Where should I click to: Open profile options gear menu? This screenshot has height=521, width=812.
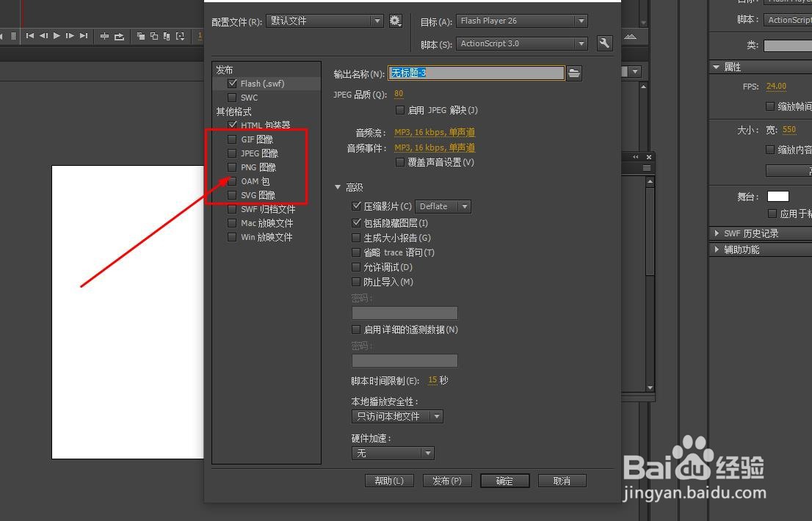[396, 21]
